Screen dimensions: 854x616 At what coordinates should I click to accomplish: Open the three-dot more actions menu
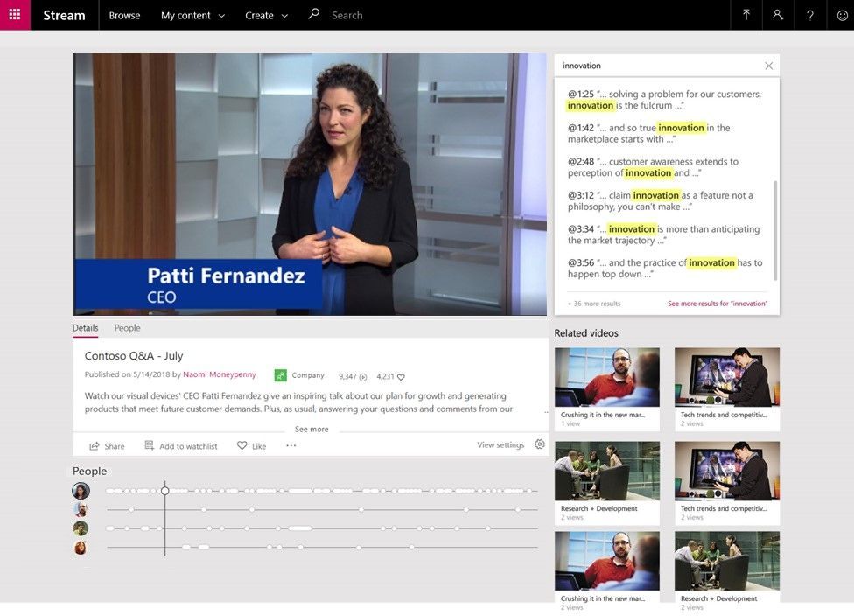[x=290, y=445]
